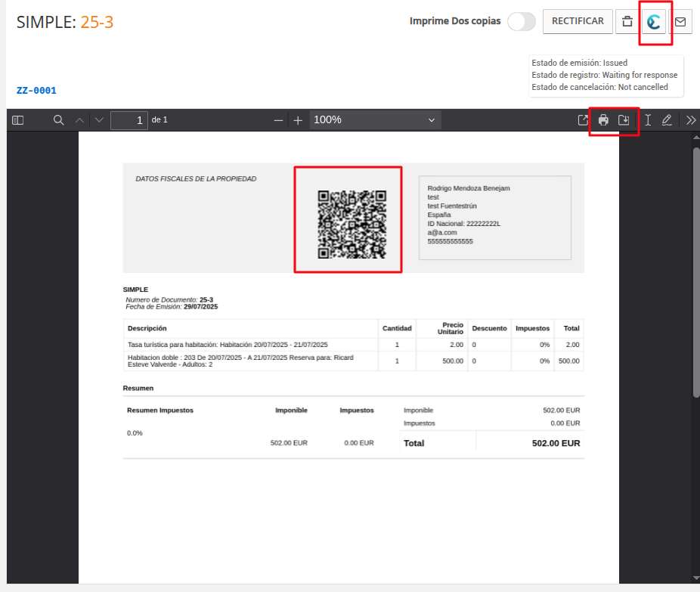The width and height of the screenshot is (700, 592).
Task: Click the blue C logo icon
Action: pyautogui.click(x=654, y=21)
